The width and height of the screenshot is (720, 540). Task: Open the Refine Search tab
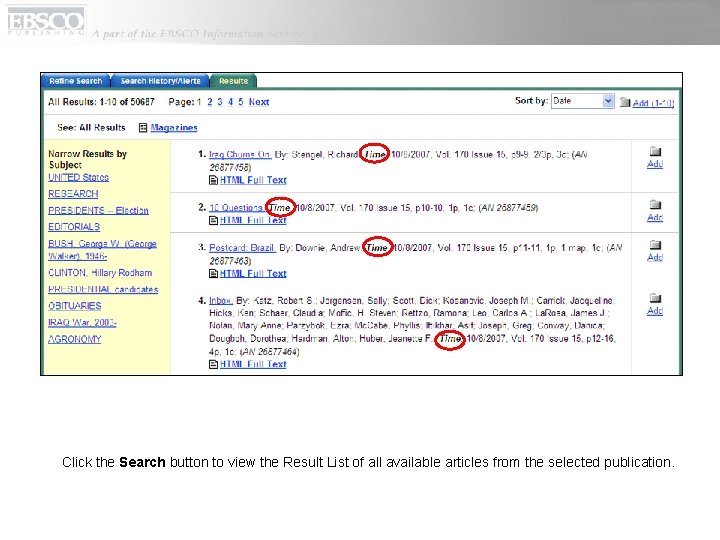[76, 81]
